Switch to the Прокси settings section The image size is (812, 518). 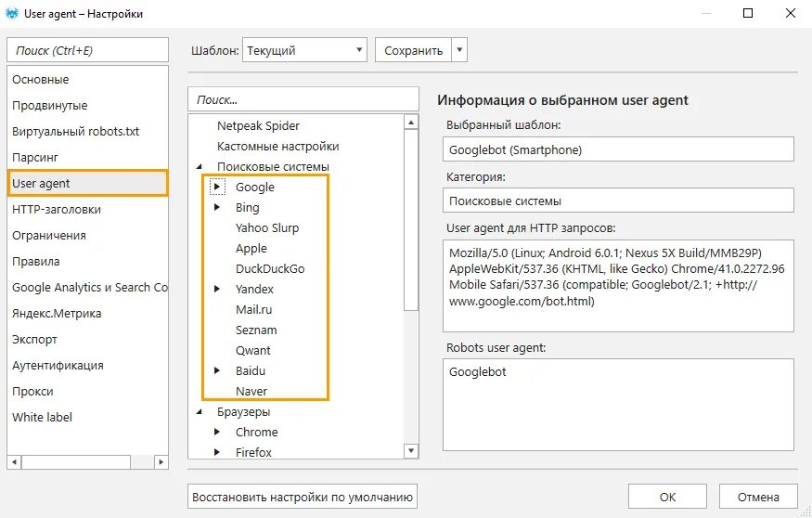point(32,392)
